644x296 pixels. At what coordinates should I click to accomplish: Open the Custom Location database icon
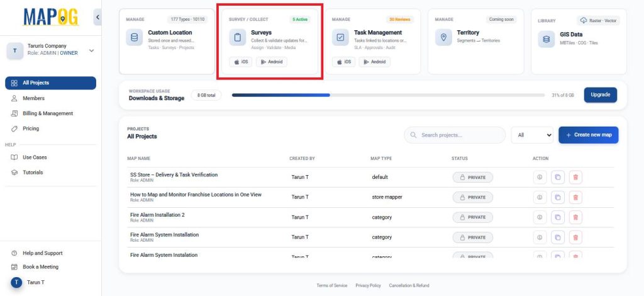click(135, 38)
